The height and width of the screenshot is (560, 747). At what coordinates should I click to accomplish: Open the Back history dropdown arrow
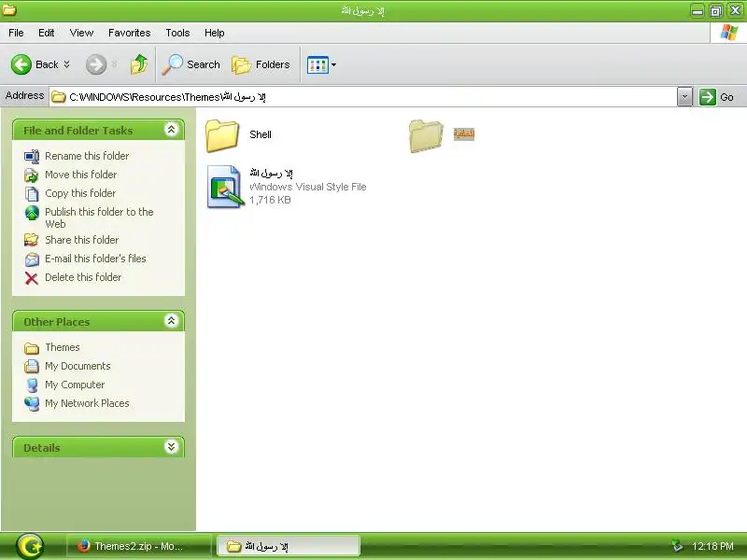coord(66,64)
